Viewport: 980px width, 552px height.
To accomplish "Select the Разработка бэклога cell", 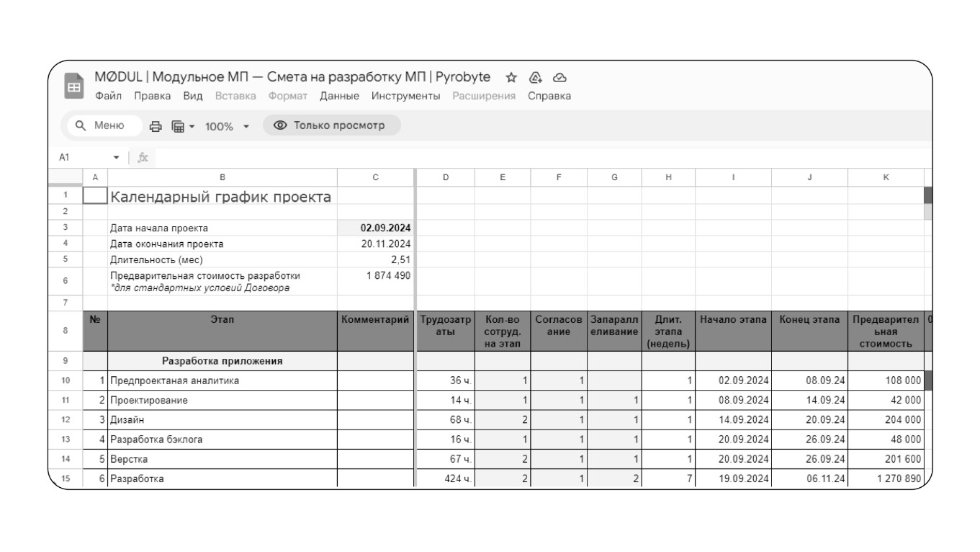I will click(x=222, y=439).
